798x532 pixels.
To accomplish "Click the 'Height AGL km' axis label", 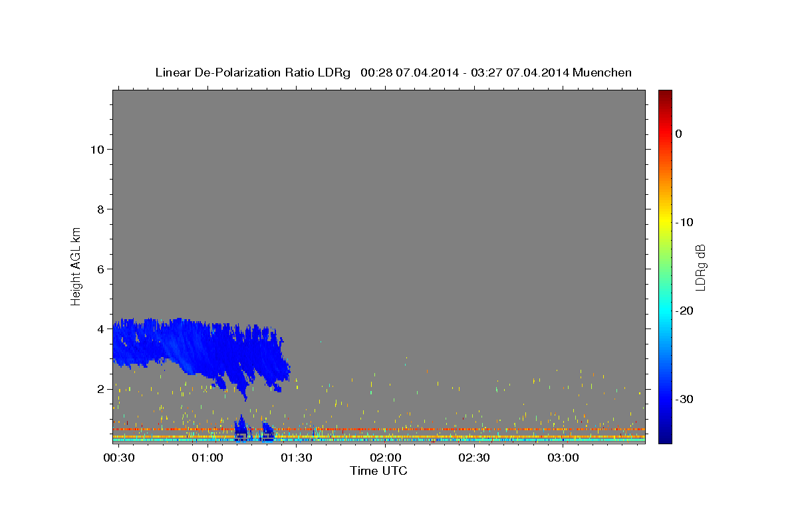I will (76, 266).
